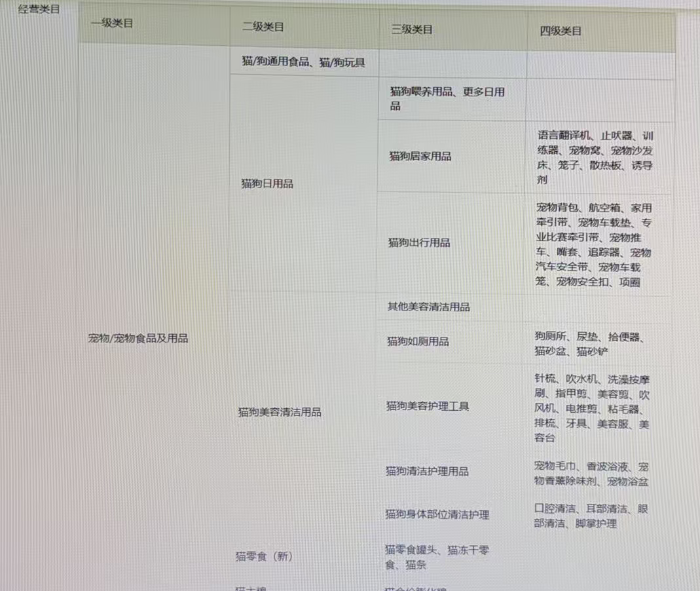Click the 猫/狗通用食品、猫/狗玩具 cell
The width and height of the screenshot is (700, 591).
[304, 62]
